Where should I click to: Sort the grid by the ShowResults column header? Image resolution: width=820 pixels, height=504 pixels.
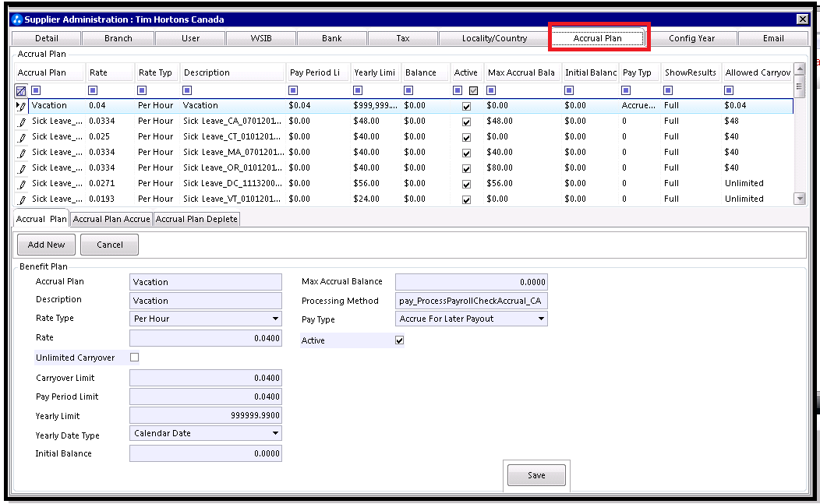pyautogui.click(x=691, y=72)
